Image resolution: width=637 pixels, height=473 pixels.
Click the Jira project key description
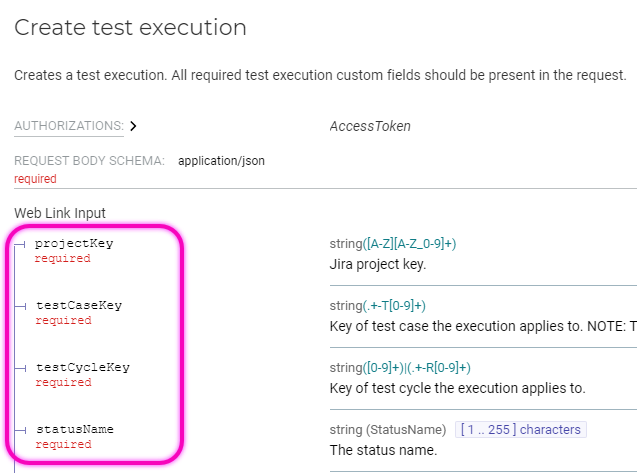click(x=377, y=264)
